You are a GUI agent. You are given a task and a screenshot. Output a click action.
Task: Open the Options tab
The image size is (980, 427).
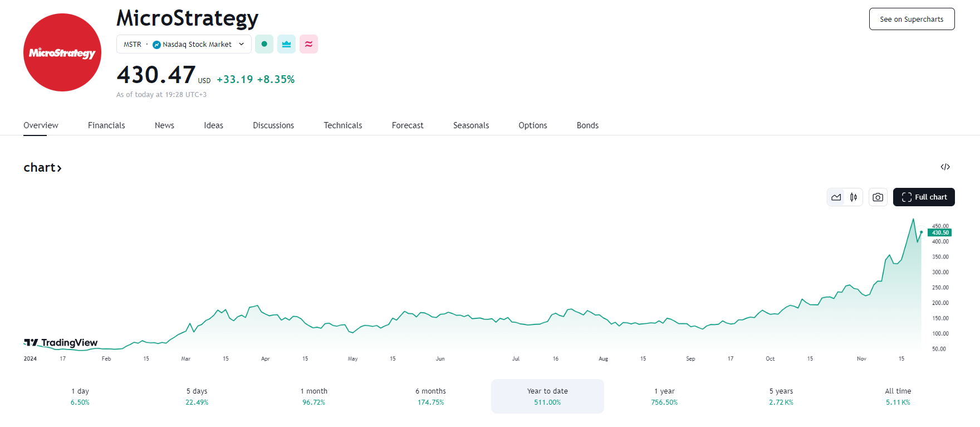tap(533, 125)
